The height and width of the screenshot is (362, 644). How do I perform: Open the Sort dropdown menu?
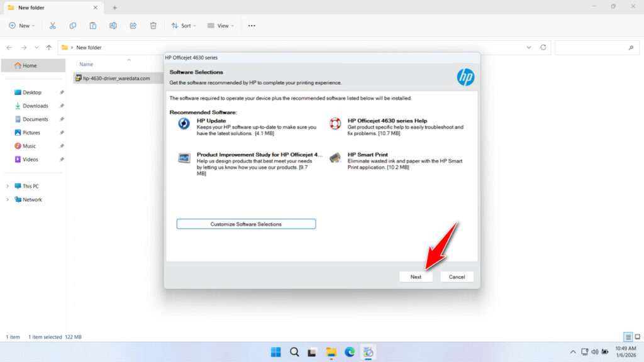(183, 25)
